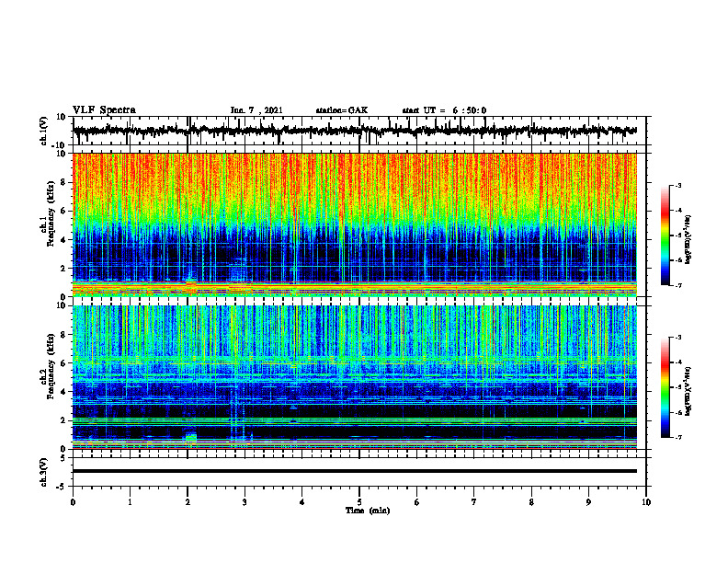
Task: Select the date label "Jan. 7, 2021"
Action: 256,110
